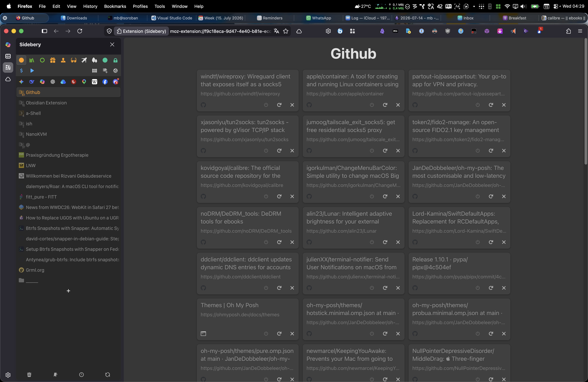Click the sync arrows icon at sidebar bottom
The height and width of the screenshot is (382, 588).
coord(107,375)
